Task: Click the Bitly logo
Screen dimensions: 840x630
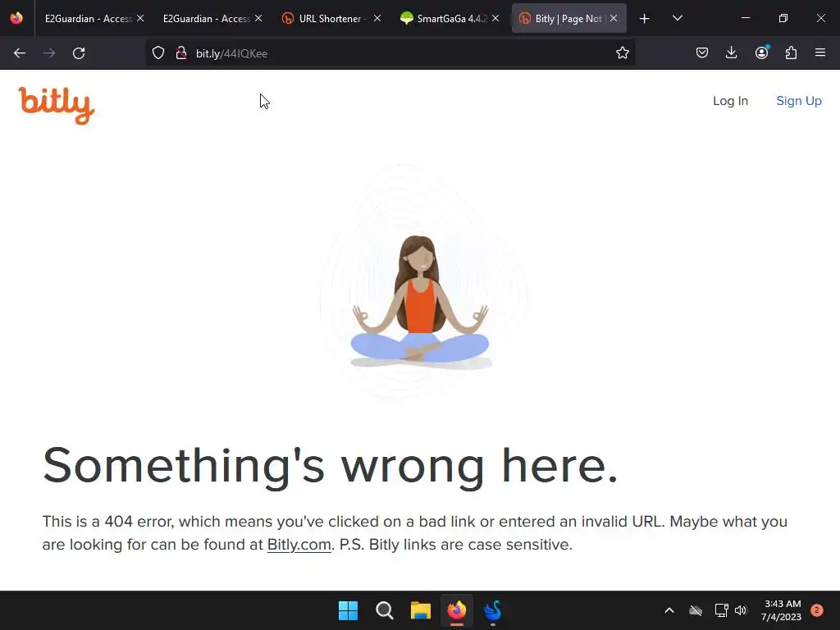Action: 57,106
